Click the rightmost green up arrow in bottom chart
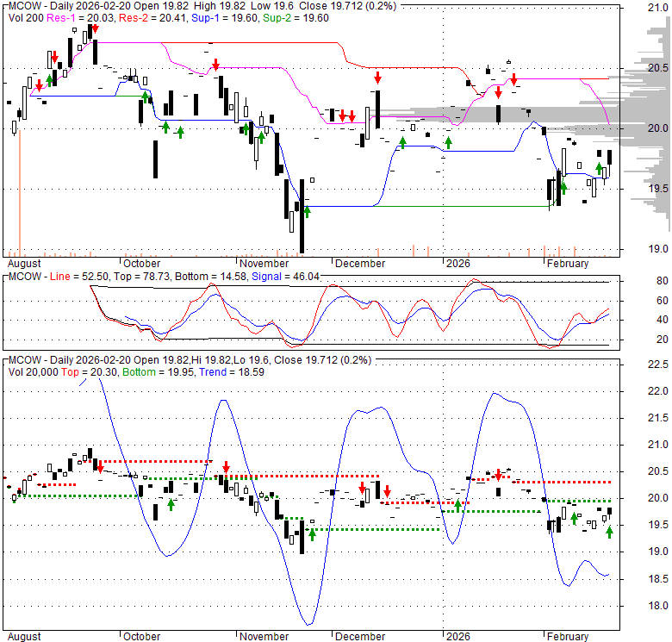 pyautogui.click(x=610, y=532)
